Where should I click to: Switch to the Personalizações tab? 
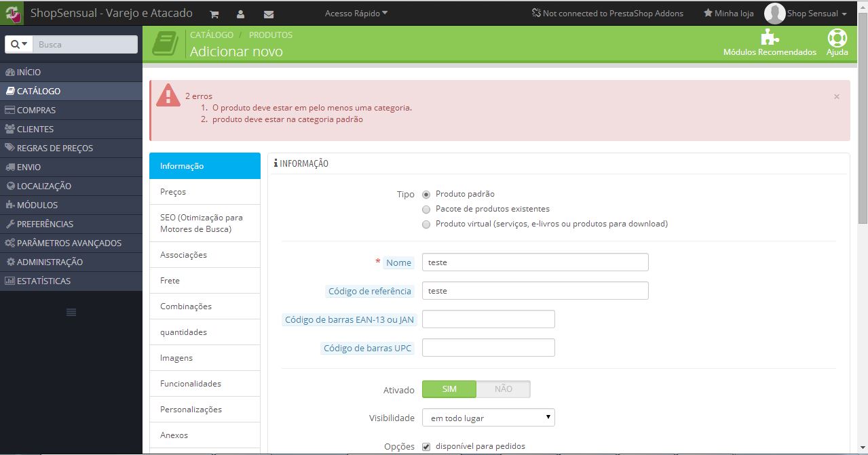click(205, 410)
